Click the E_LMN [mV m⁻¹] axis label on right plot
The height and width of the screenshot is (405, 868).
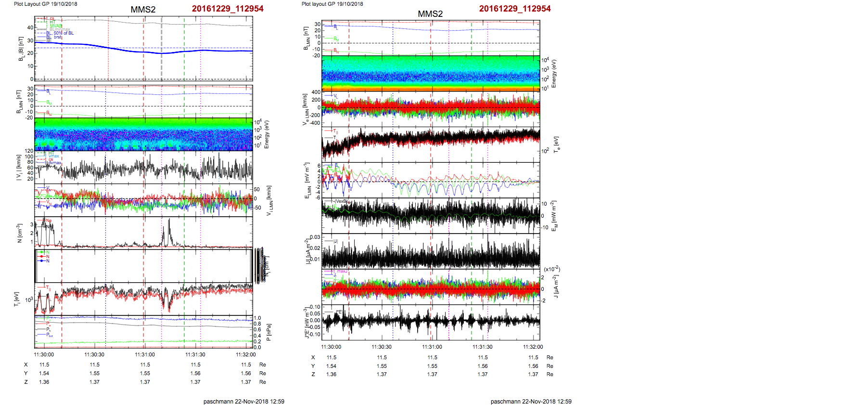tap(307, 181)
